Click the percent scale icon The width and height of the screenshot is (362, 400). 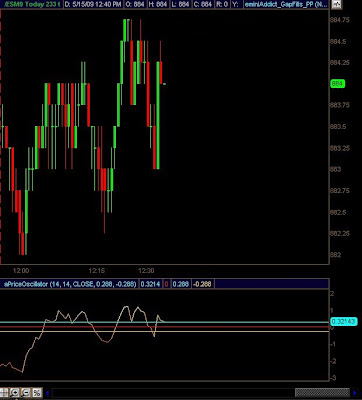37,392
